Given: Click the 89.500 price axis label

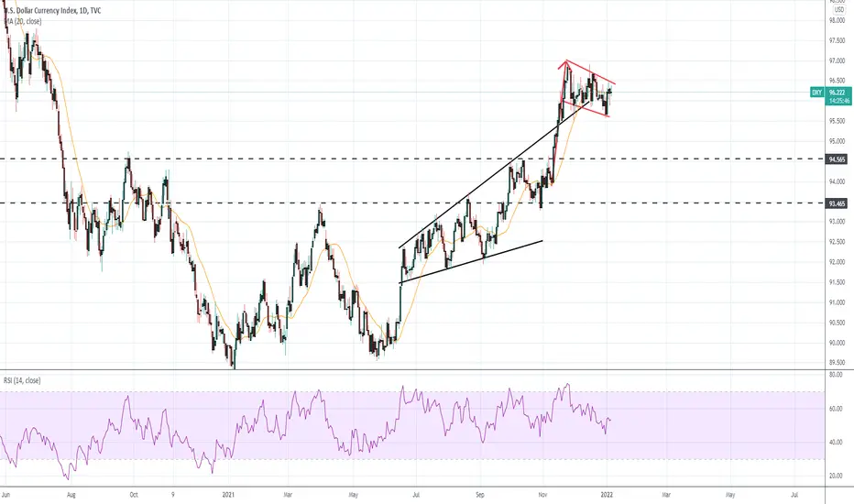Looking at the screenshot, I should 837,362.
